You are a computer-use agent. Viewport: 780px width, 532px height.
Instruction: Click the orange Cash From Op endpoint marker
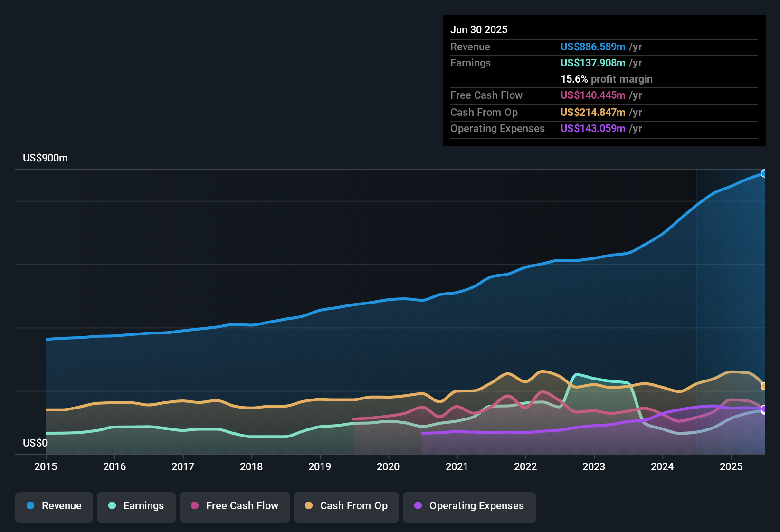763,386
